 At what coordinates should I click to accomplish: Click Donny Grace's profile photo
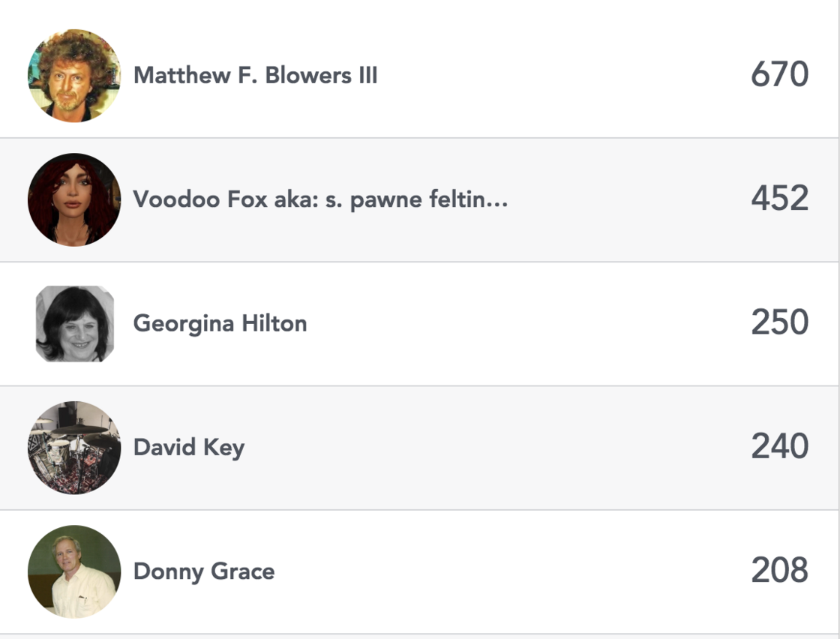[74, 571]
